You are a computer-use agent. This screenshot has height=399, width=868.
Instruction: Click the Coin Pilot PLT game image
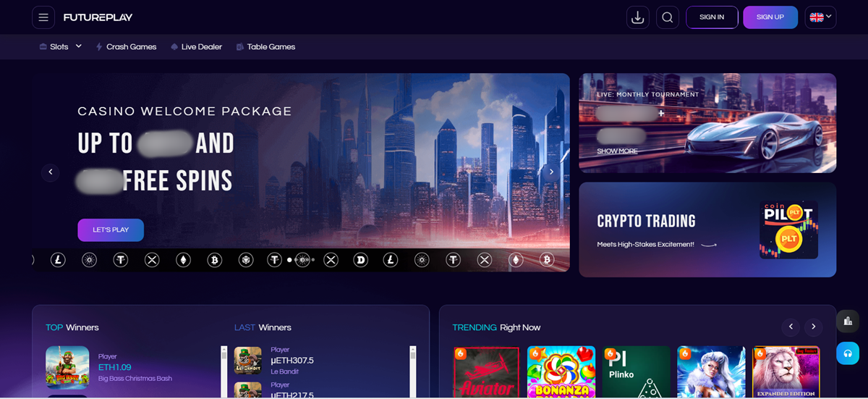pyautogui.click(x=788, y=230)
